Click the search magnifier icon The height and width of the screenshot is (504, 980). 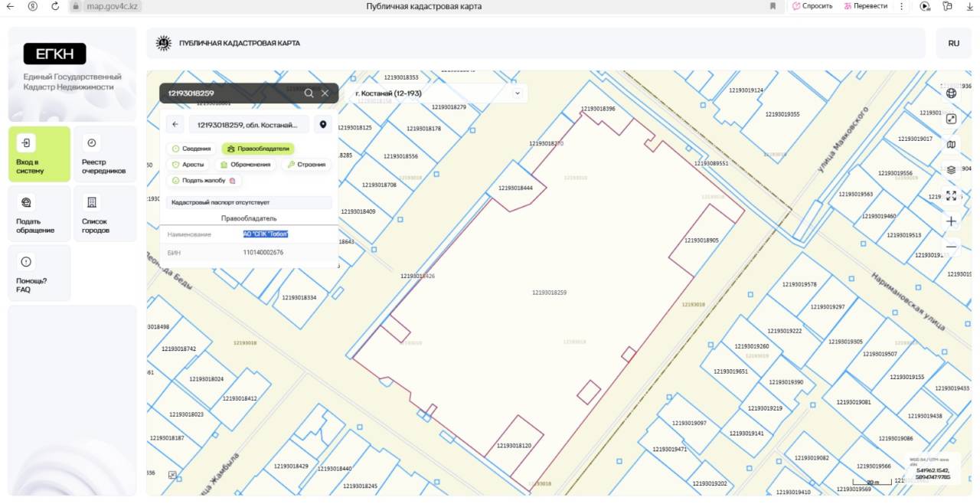click(x=309, y=93)
